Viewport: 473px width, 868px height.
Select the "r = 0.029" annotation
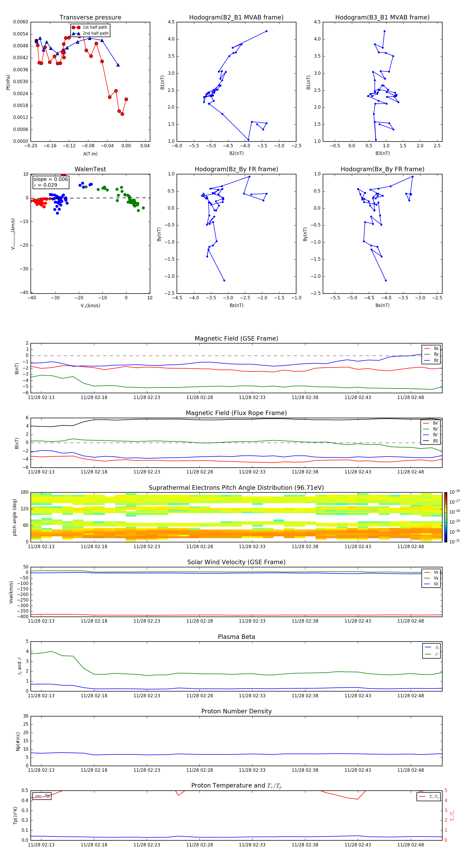(x=45, y=185)
